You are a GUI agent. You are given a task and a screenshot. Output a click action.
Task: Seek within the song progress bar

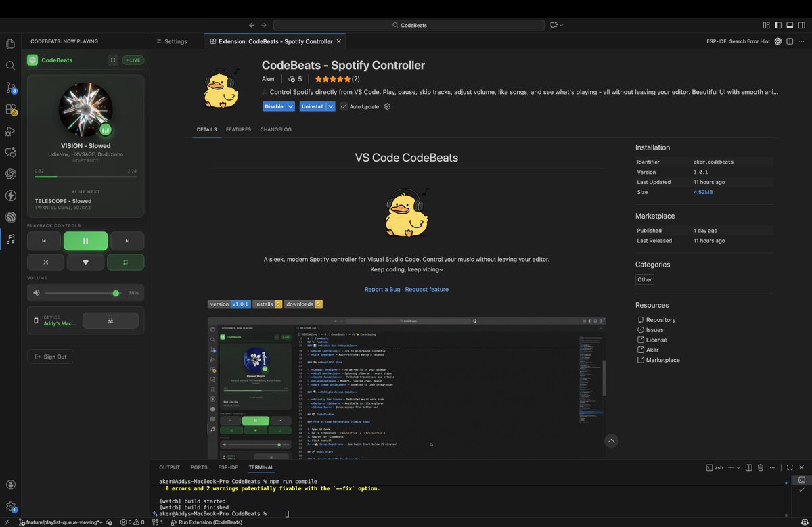85,176
